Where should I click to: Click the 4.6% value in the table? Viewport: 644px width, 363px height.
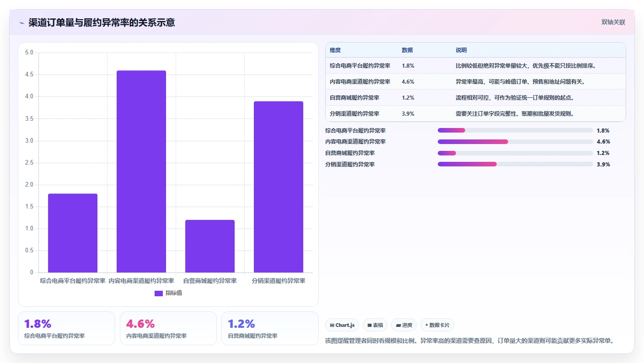coord(408,82)
